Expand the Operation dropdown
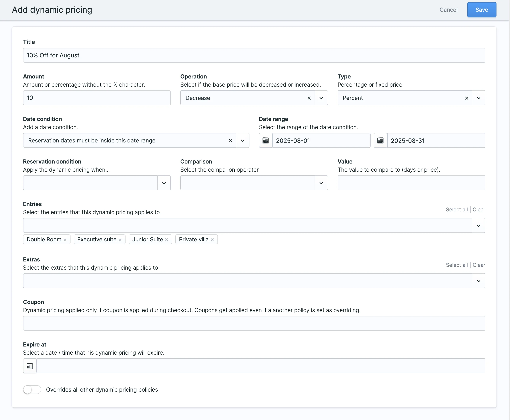This screenshot has height=420, width=510. click(x=321, y=98)
